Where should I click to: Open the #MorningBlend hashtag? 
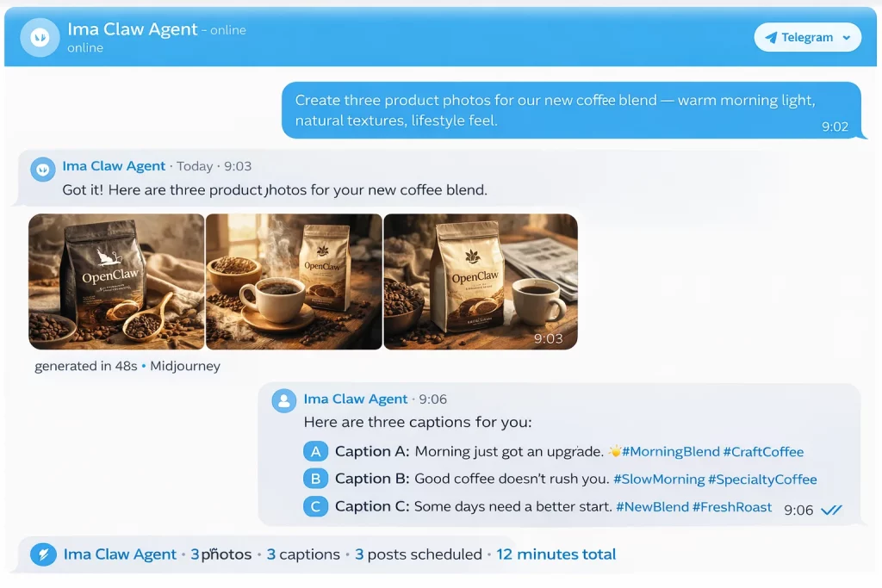(x=670, y=452)
